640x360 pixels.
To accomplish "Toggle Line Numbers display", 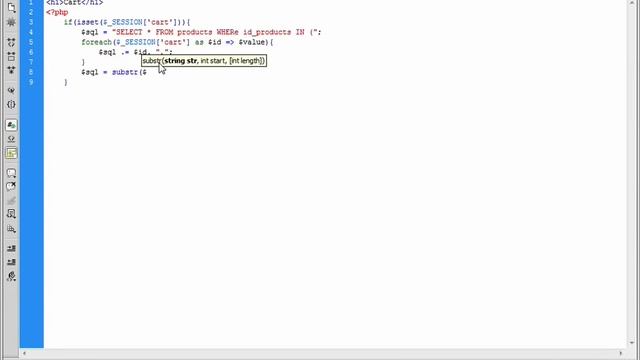I will [x=11, y=125].
